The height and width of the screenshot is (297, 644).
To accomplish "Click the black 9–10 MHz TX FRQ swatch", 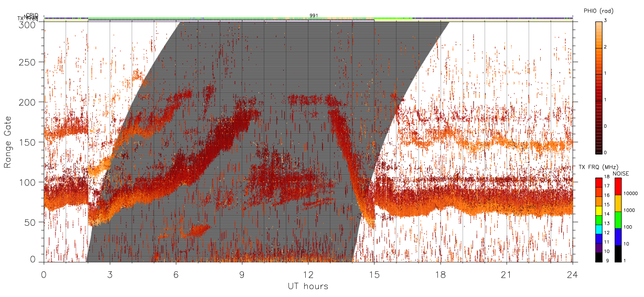I will [599, 257].
